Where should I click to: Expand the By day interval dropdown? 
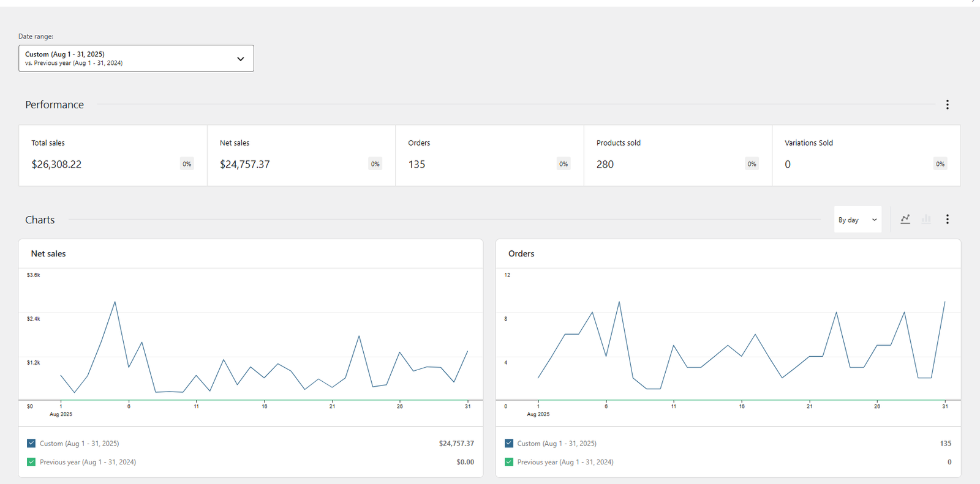pyautogui.click(x=857, y=220)
